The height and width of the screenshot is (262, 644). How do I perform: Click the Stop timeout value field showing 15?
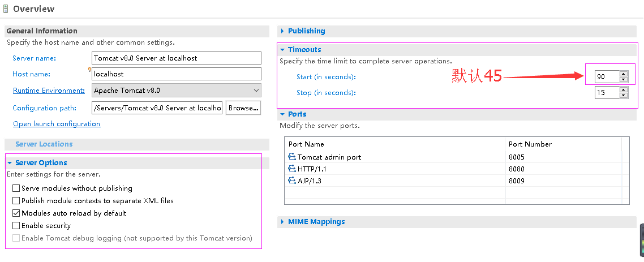(607, 92)
